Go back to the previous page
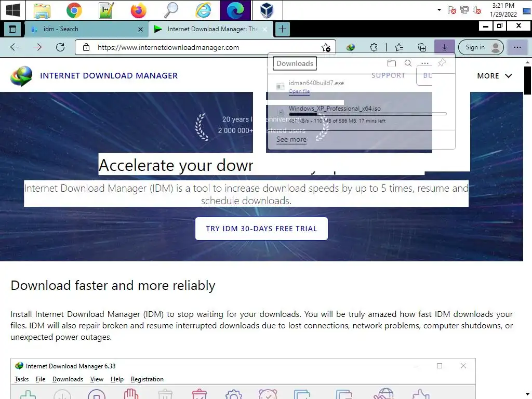The image size is (532, 399). pos(15,47)
